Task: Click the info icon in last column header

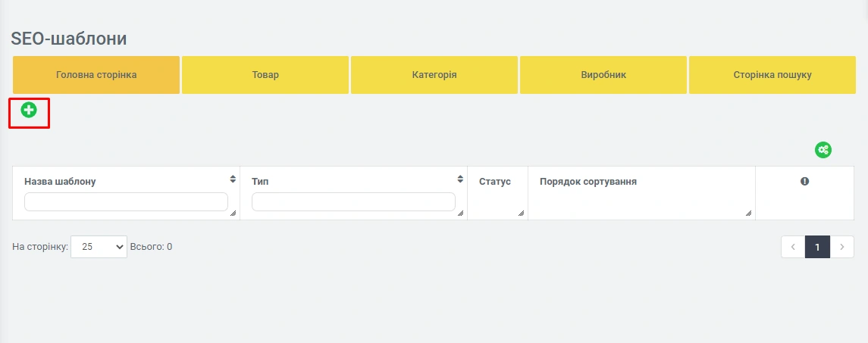Action: click(x=804, y=182)
